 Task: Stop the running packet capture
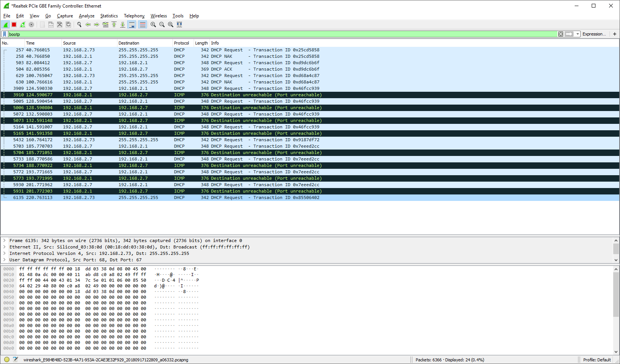click(14, 25)
